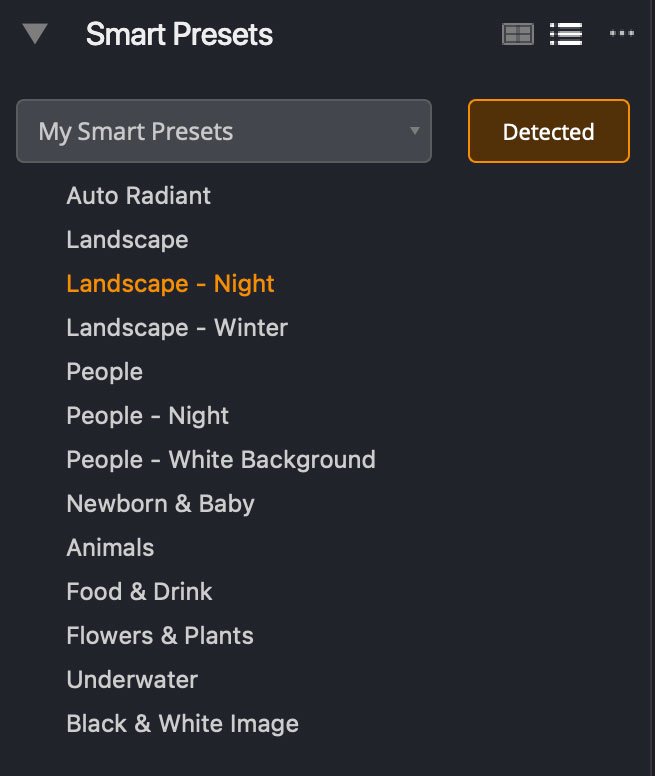The height and width of the screenshot is (776, 655).
Task: Apply People - White Background preset
Action: click(x=221, y=460)
